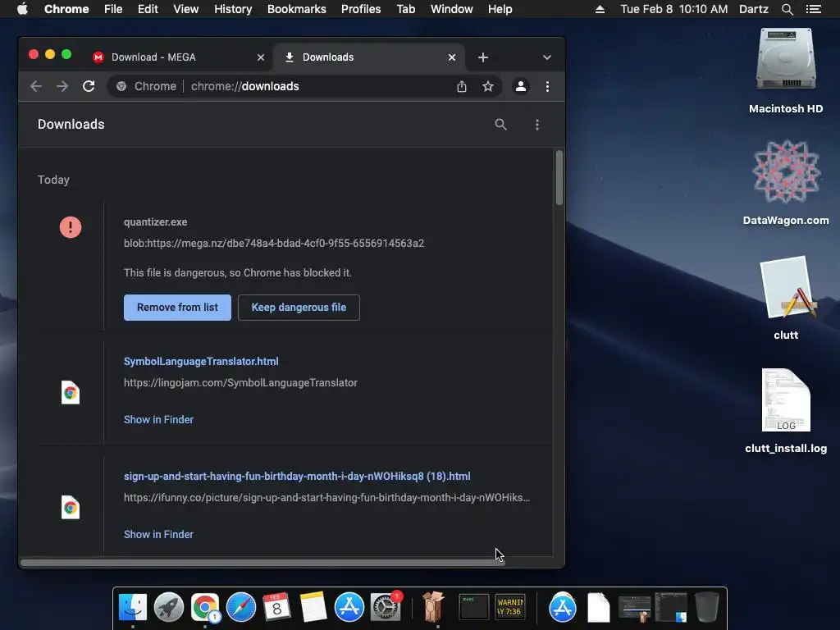Open the Bookmarks menu
This screenshot has height=630, width=840.
pyautogui.click(x=297, y=9)
